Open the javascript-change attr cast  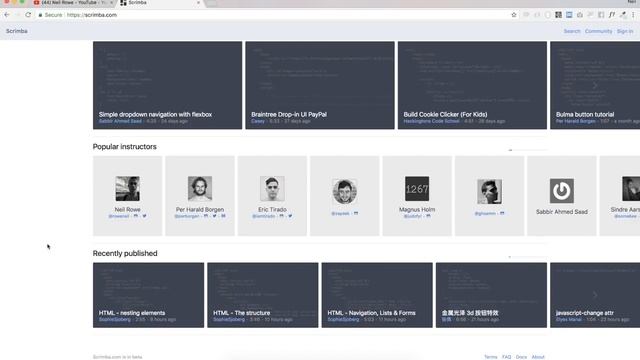pyautogui.click(x=595, y=295)
